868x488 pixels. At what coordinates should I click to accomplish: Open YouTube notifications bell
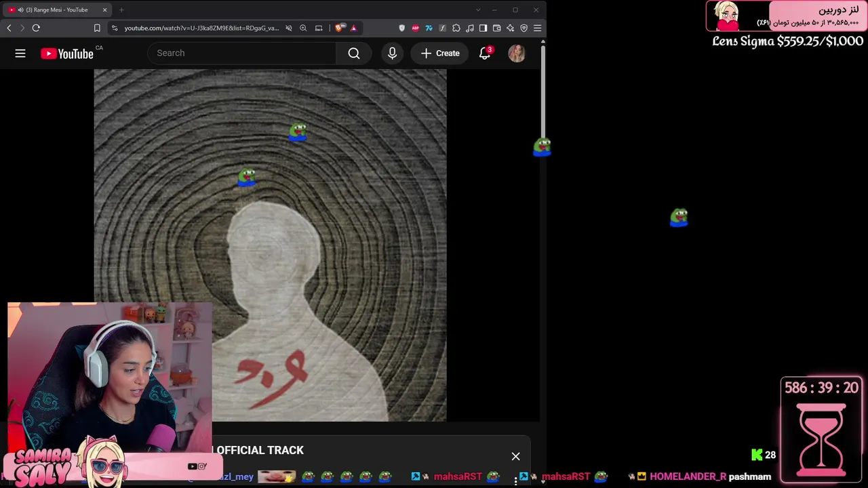click(485, 53)
